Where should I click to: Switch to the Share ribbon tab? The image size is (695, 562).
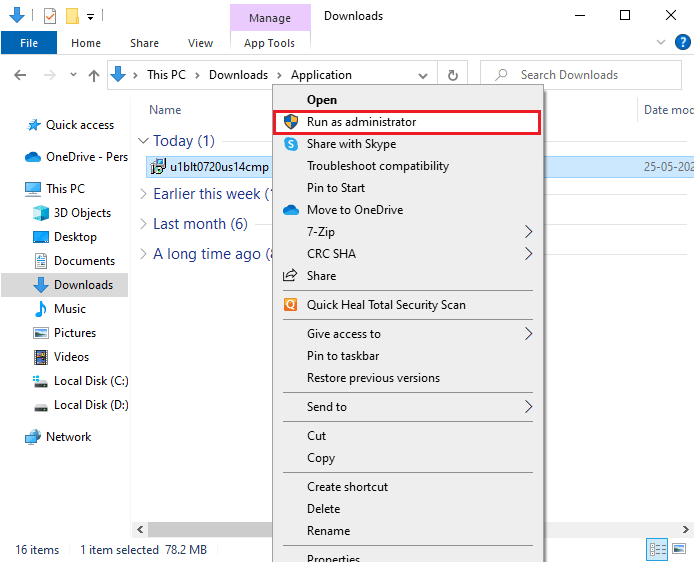click(x=144, y=43)
